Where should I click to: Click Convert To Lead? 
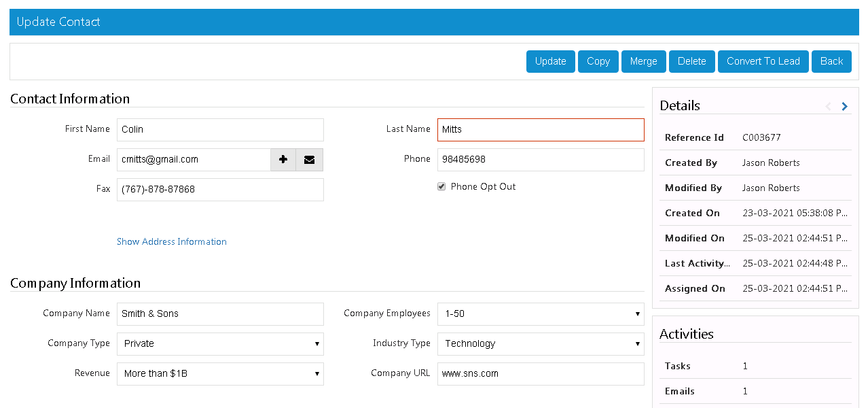(x=763, y=61)
